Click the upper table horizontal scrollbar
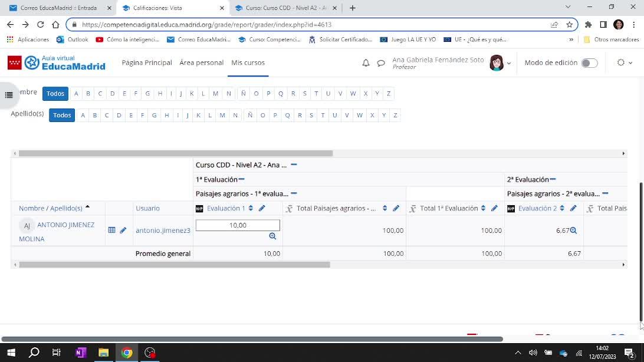Viewport: 644px width, 362px height. click(x=176, y=153)
